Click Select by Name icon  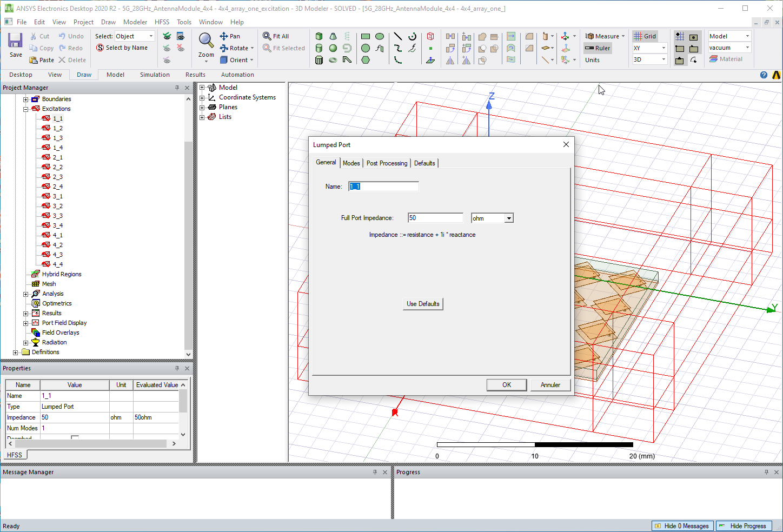(100, 48)
